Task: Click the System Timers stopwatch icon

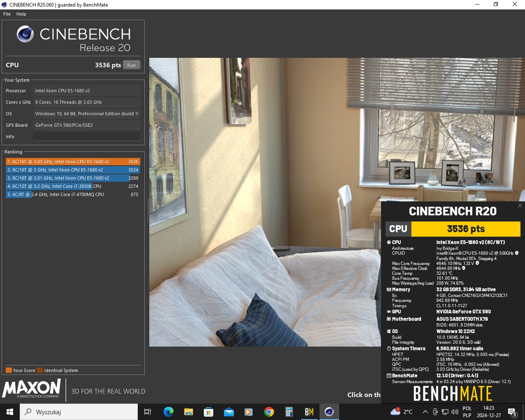Action: tap(389, 349)
